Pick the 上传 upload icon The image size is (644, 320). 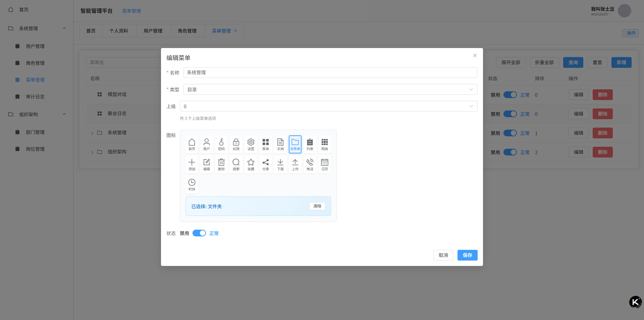(x=295, y=165)
